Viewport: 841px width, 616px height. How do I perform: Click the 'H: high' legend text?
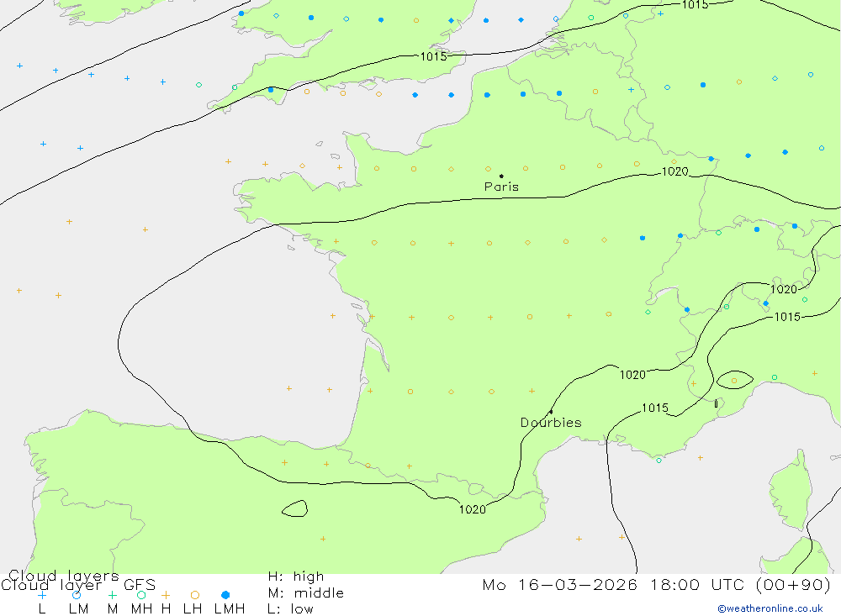tap(296, 577)
